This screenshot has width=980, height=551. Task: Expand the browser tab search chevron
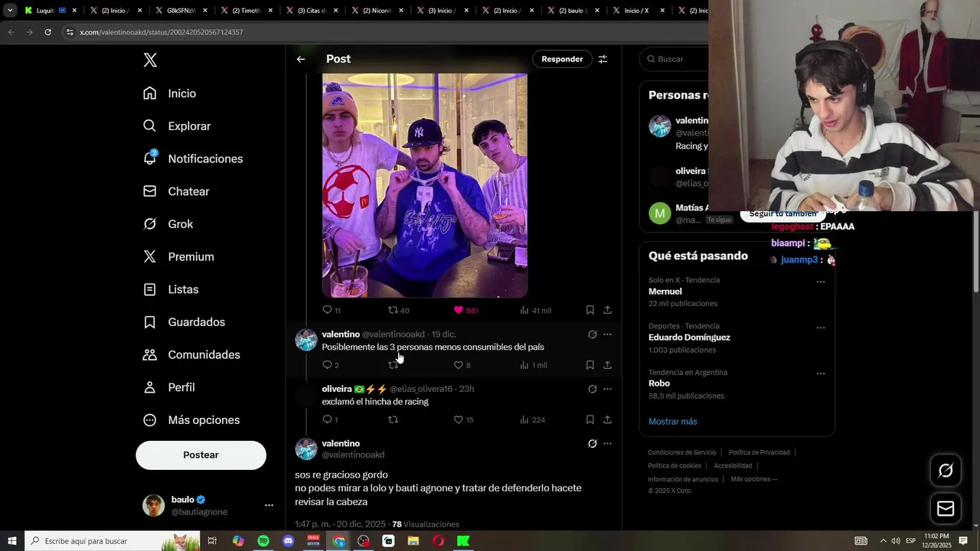click(9, 11)
